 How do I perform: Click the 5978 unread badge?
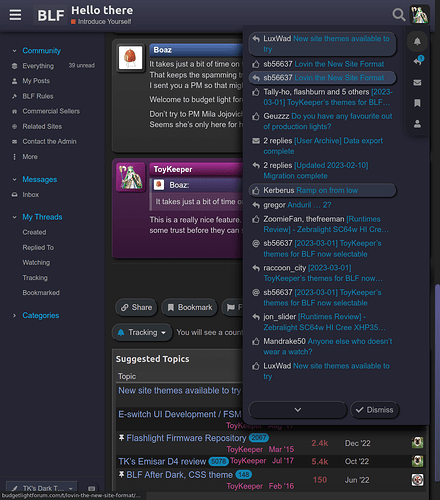pos(218,461)
